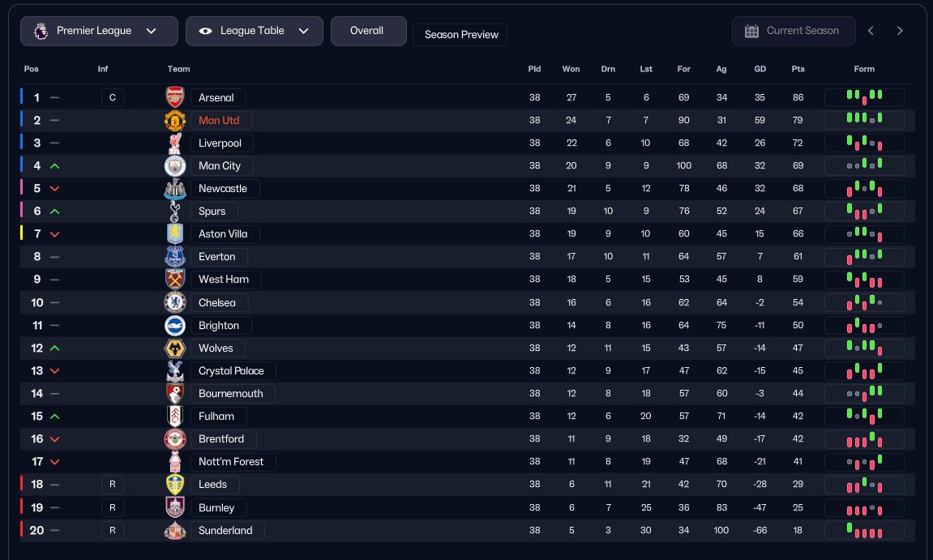This screenshot has width=933, height=560.
Task: Expand the League Table view dropdown
Action: 254,31
